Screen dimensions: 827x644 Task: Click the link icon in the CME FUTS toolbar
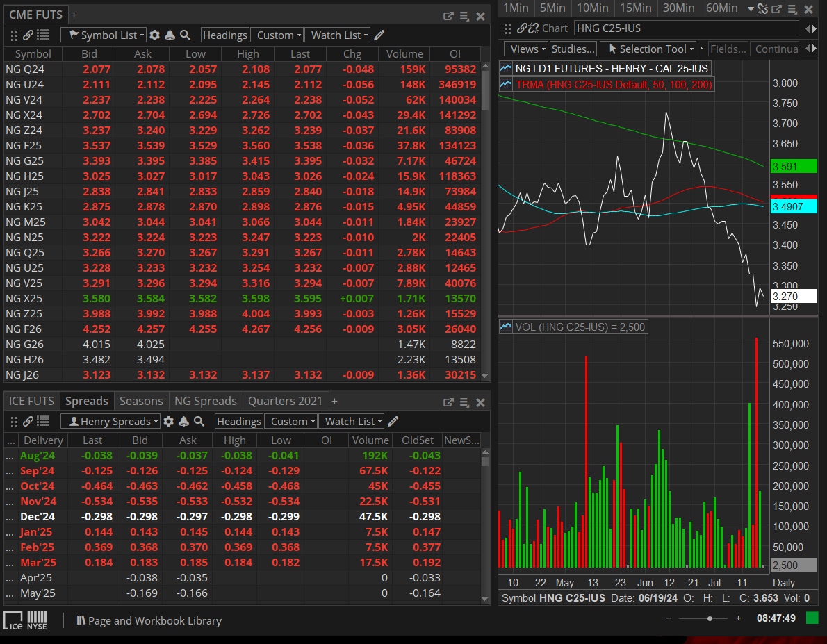tap(28, 35)
